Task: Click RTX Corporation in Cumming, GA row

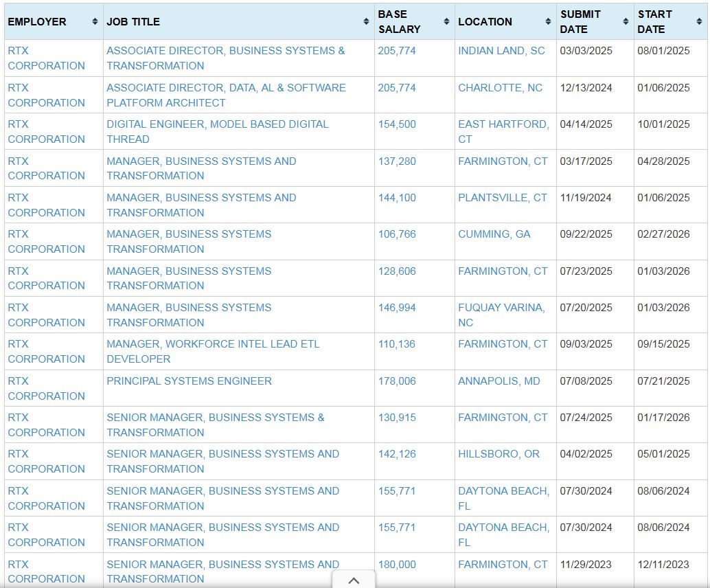Action: point(46,242)
